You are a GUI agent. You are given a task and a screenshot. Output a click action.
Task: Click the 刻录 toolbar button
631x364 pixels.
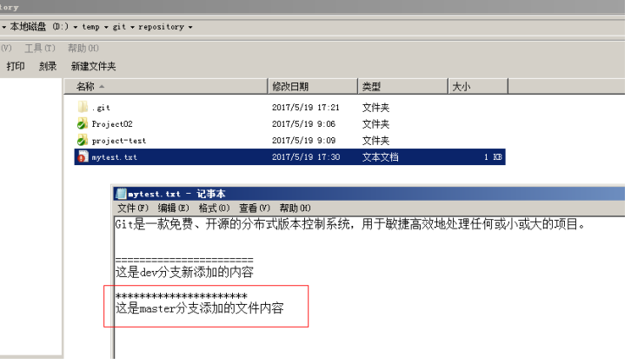coord(48,66)
